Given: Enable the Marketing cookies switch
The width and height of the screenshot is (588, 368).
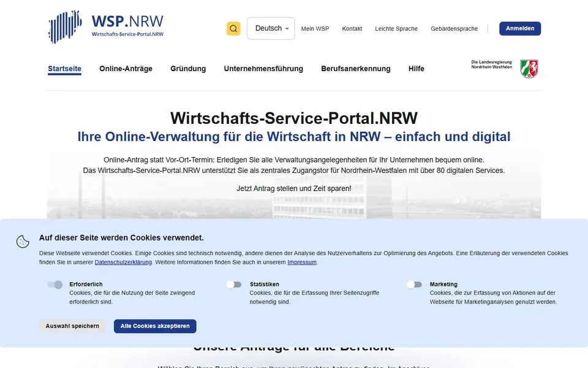Looking at the screenshot, I should [415, 285].
